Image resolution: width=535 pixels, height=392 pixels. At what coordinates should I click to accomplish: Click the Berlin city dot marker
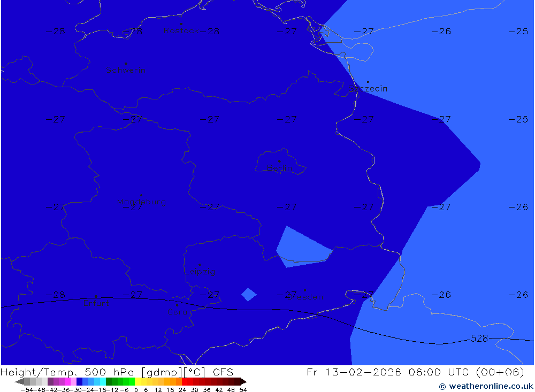pos(279,161)
